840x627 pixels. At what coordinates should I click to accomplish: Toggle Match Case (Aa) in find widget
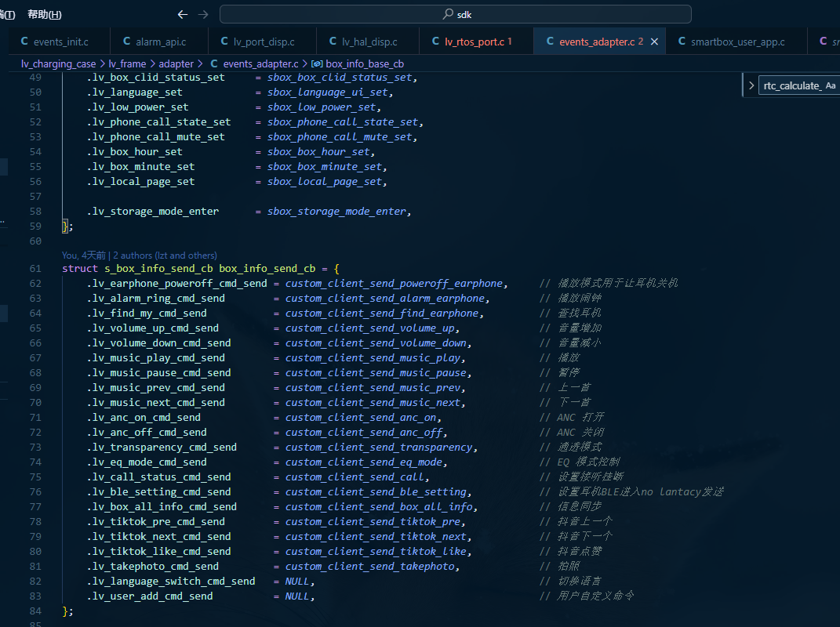(831, 85)
